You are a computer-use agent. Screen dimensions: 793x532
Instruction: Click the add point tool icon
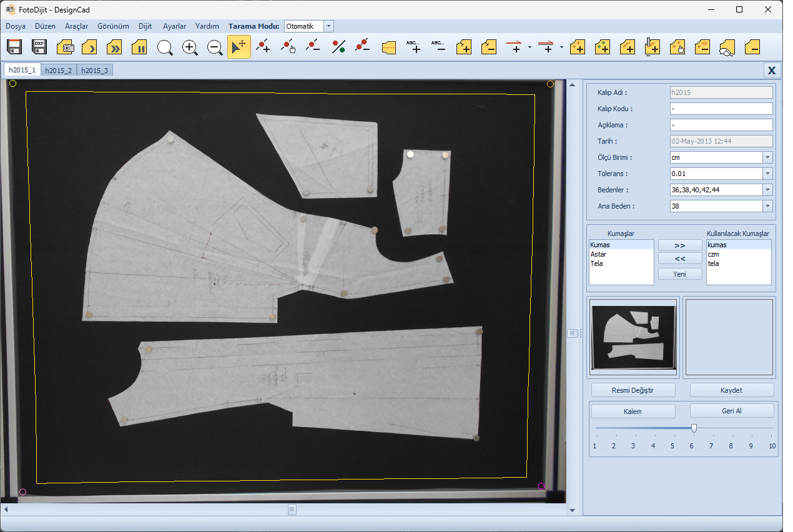tap(264, 47)
